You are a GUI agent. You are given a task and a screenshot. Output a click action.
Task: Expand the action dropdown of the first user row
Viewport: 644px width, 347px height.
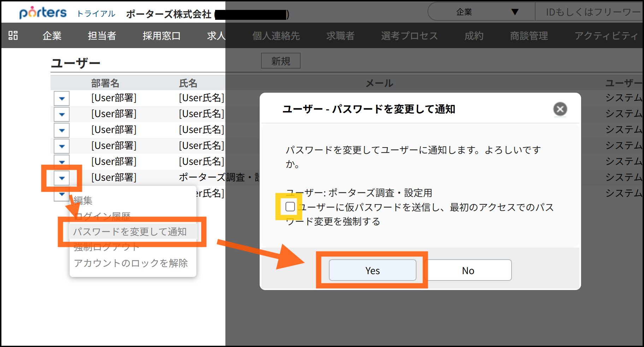click(x=62, y=98)
